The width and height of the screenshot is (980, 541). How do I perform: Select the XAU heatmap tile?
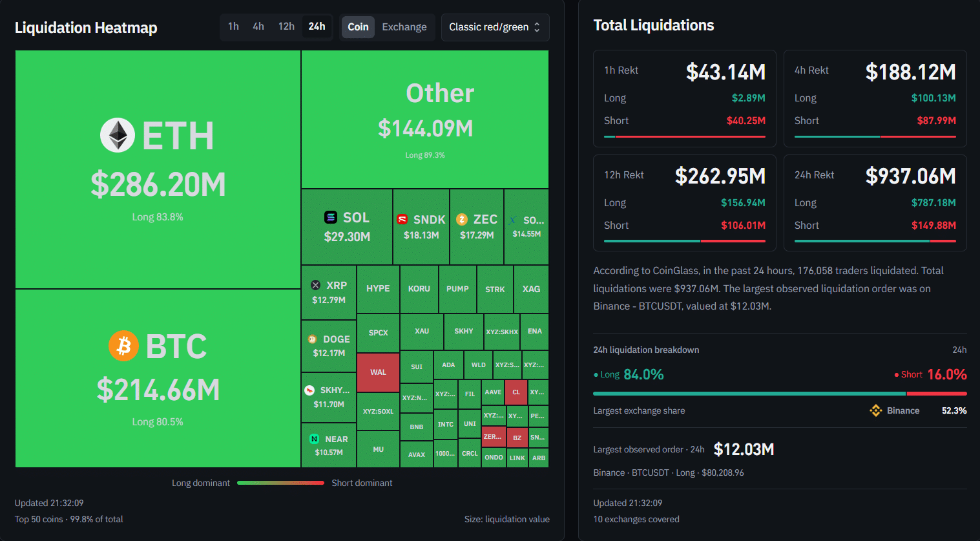coord(422,332)
